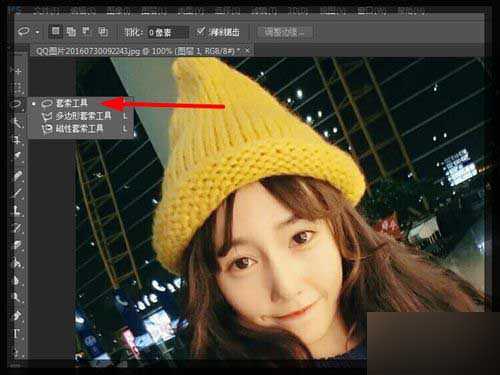Select the Horizontal Type tool

pos(17,333)
